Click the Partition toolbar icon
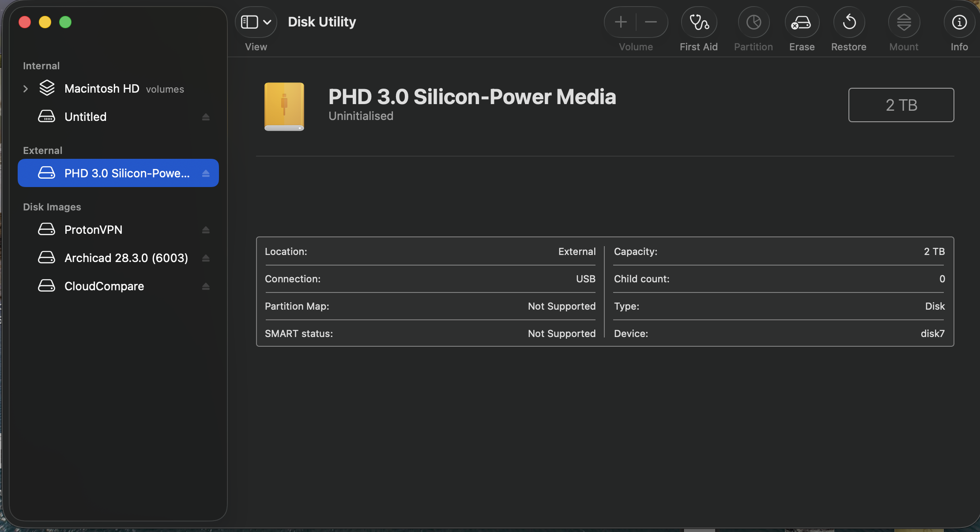This screenshot has width=980, height=532. click(x=754, y=22)
